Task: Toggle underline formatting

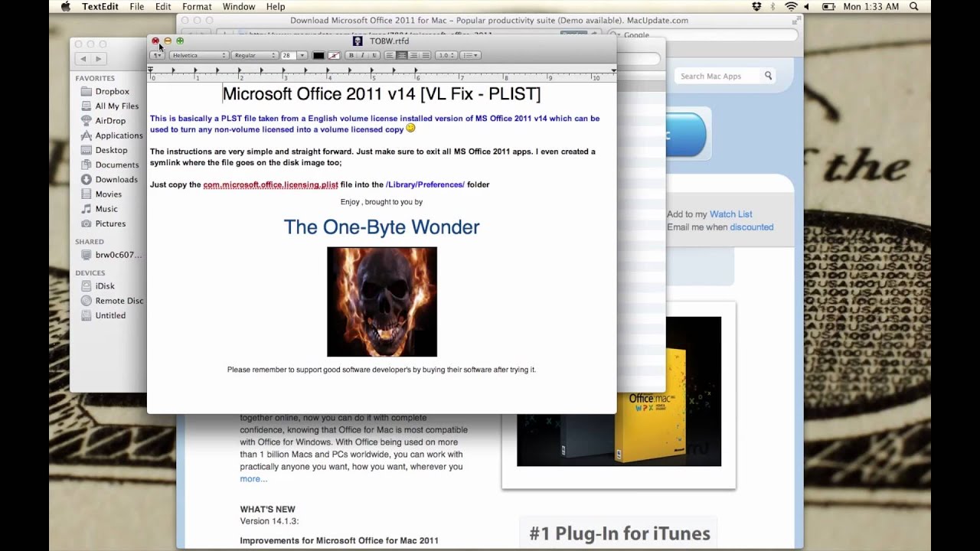Action: click(x=374, y=55)
